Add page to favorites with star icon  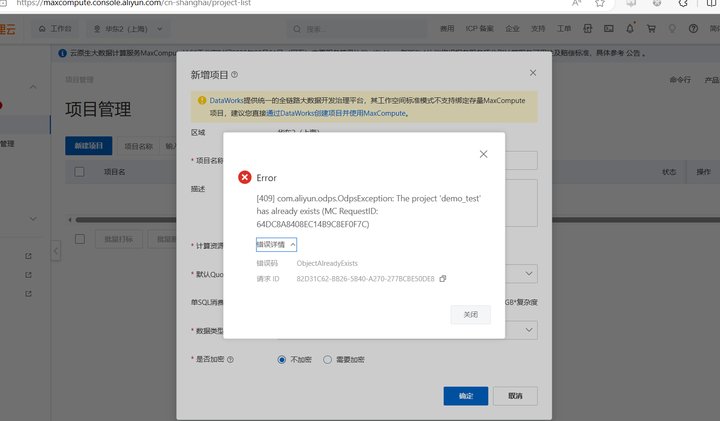[x=600, y=3]
